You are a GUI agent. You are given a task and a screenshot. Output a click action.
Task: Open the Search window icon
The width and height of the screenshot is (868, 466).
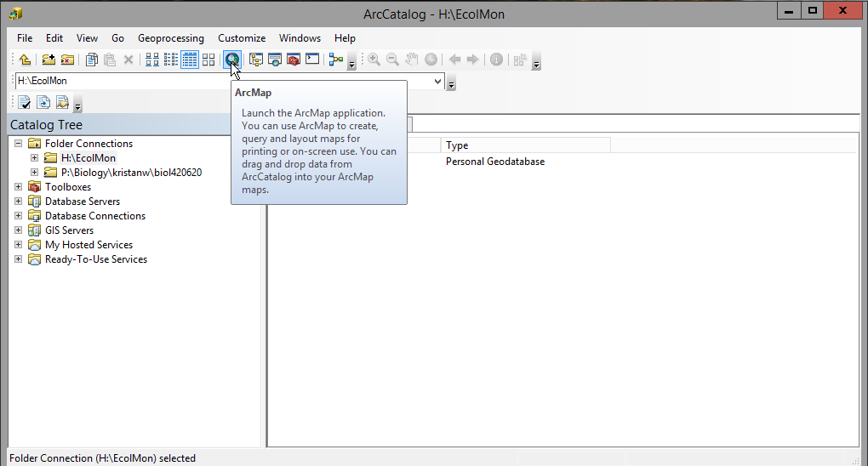(x=275, y=60)
